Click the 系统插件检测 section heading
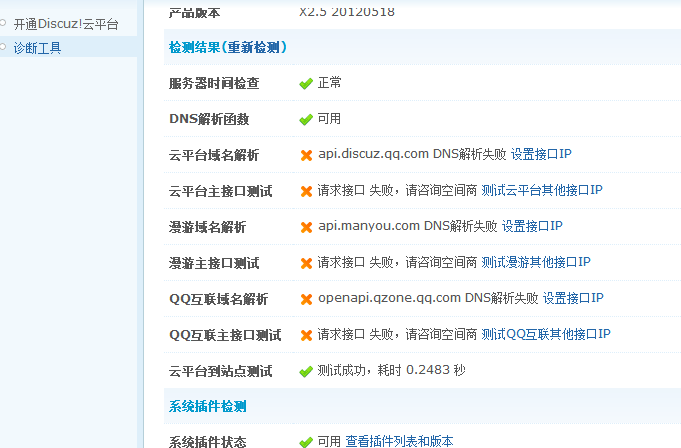The width and height of the screenshot is (681, 448). coord(208,406)
